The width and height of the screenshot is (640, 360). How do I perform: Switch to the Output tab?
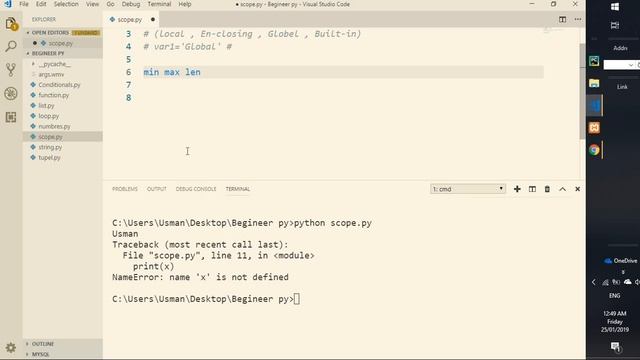[157, 189]
